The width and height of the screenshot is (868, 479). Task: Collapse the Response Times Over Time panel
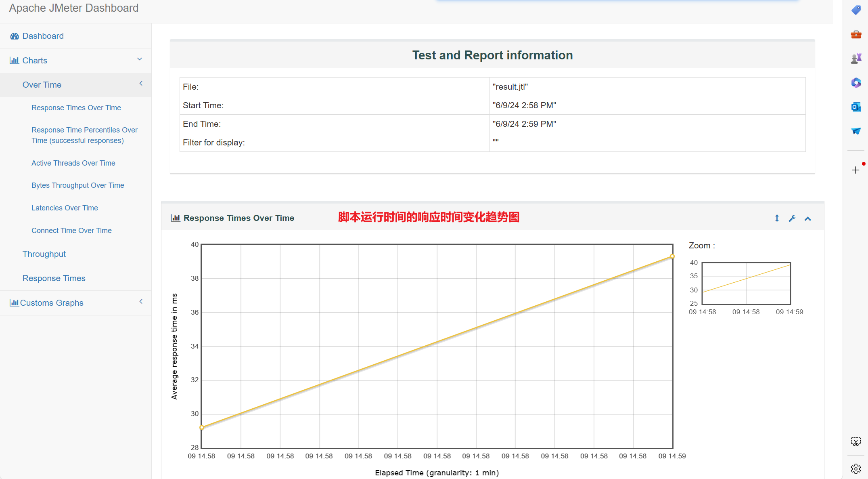[x=807, y=219]
